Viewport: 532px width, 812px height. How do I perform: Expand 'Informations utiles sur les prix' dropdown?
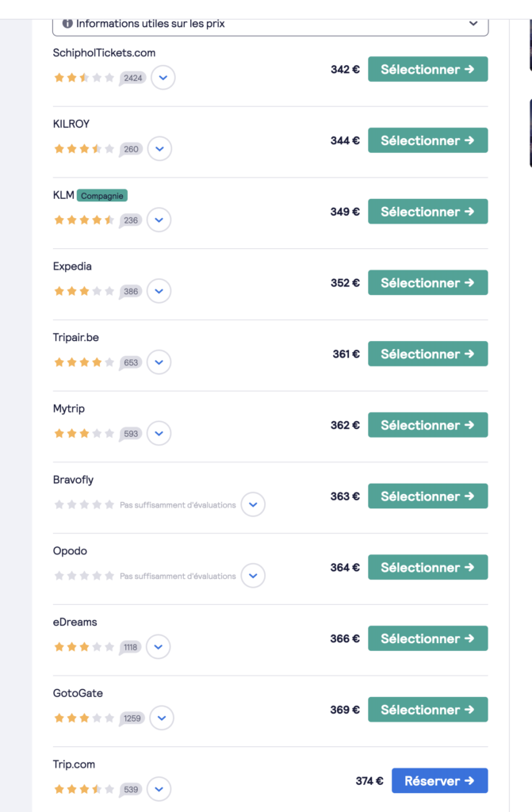(x=270, y=25)
